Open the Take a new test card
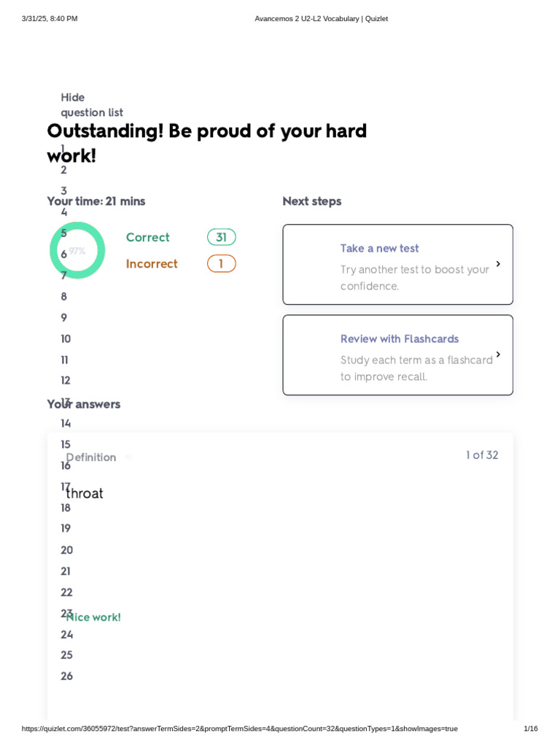Viewport: 560px width, 747px height. point(397,264)
